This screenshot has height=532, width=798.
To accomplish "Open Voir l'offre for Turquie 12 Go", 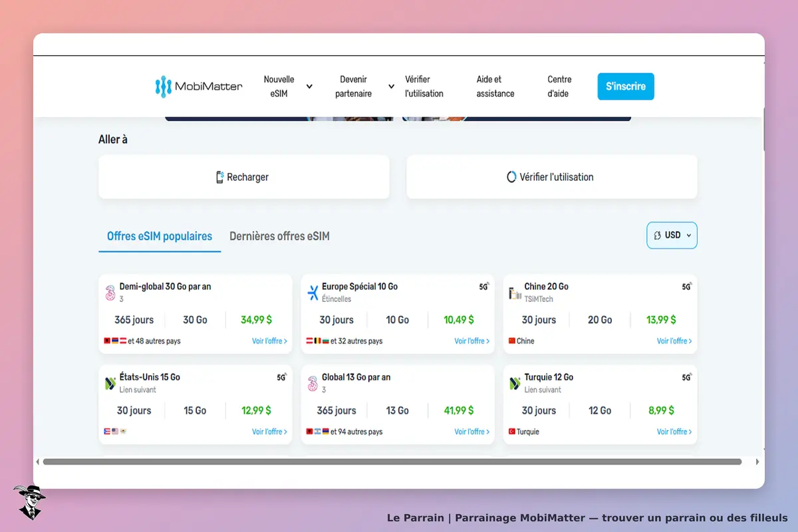I will [674, 432].
